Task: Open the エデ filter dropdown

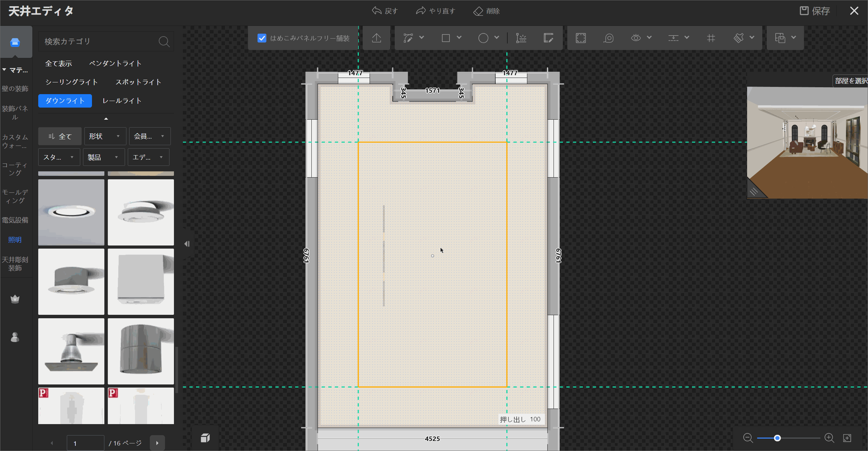Action: point(148,157)
